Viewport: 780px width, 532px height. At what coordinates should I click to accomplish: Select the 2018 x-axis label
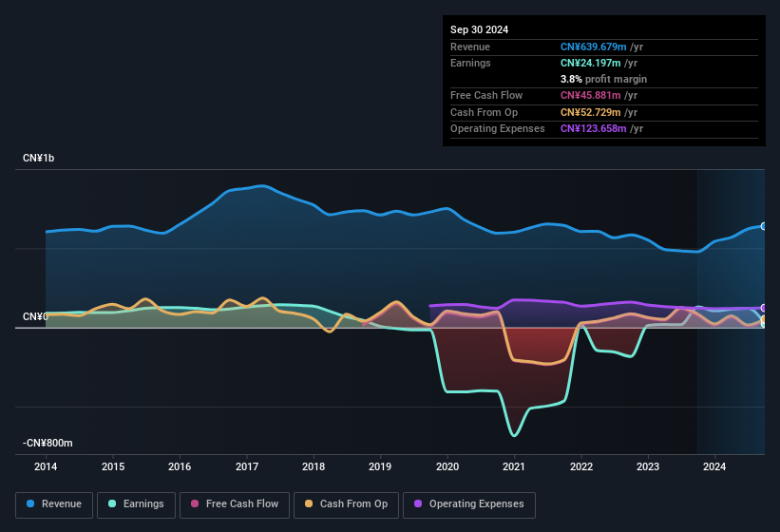click(x=314, y=466)
